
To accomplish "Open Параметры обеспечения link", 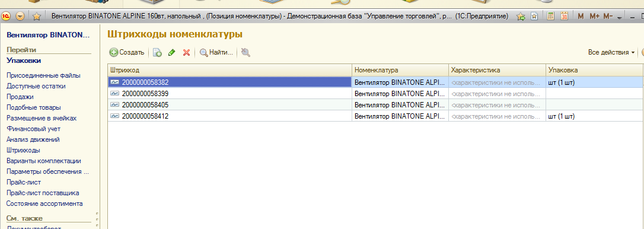I will (47, 172).
